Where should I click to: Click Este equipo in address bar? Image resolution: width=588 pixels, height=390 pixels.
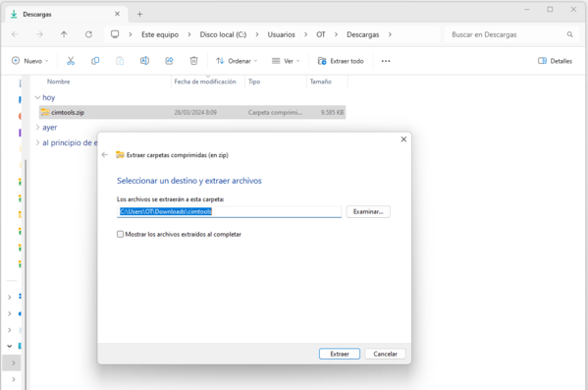coord(160,34)
